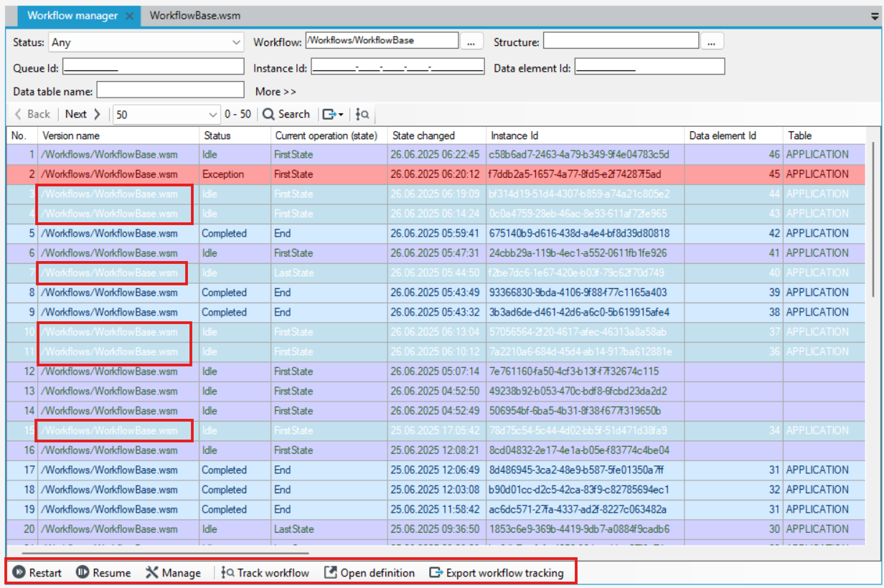Run Search with the magnifier button
This screenshot has width=884, height=588.
pyautogui.click(x=286, y=114)
